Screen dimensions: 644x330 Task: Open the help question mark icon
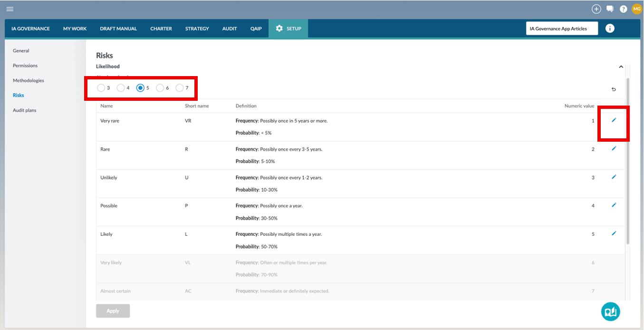[624, 9]
